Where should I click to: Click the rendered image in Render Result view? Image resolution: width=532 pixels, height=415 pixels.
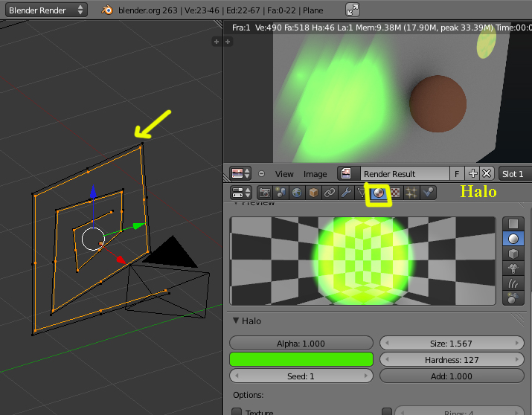(392, 98)
